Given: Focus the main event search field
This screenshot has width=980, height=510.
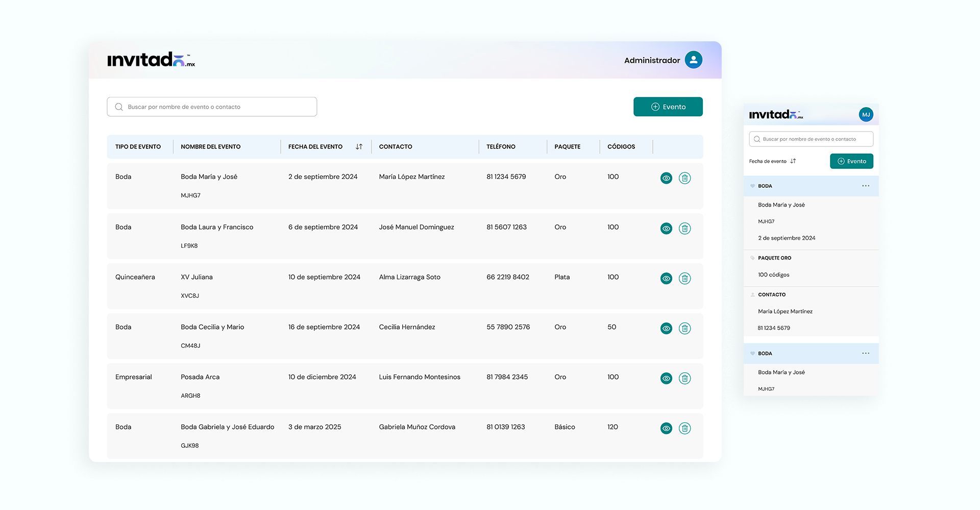Looking at the screenshot, I should [x=212, y=107].
